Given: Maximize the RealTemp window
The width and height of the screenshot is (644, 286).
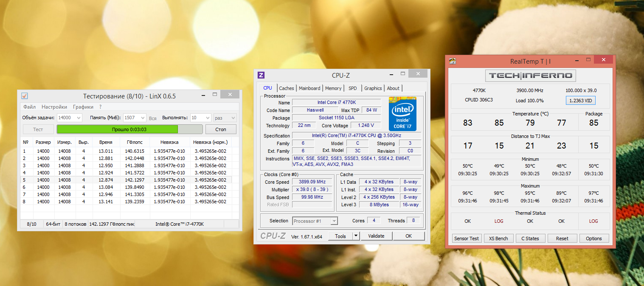Looking at the screenshot, I should (x=589, y=60).
